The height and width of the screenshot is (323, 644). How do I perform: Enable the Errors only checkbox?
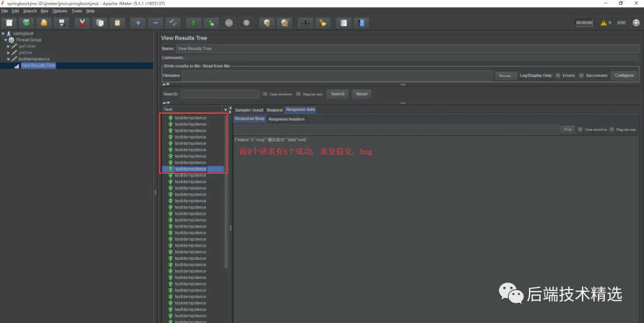pyautogui.click(x=558, y=76)
